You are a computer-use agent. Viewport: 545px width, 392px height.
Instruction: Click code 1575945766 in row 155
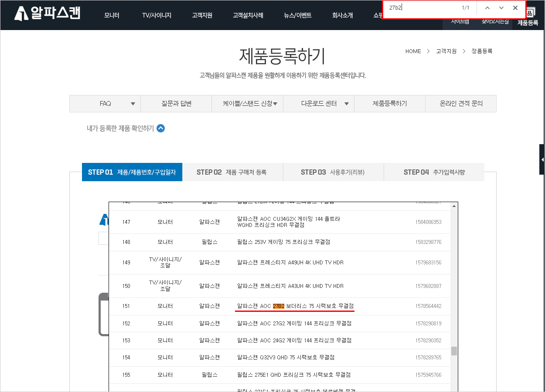point(428,375)
